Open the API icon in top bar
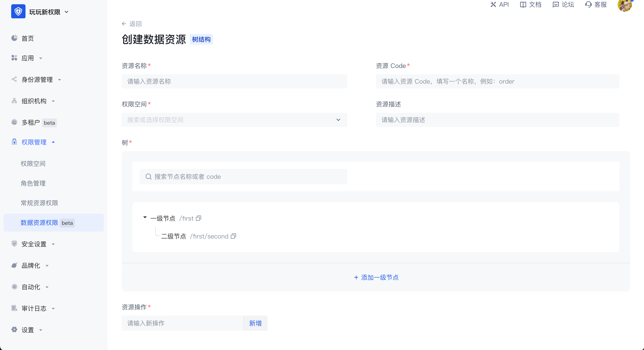 pos(493,4)
